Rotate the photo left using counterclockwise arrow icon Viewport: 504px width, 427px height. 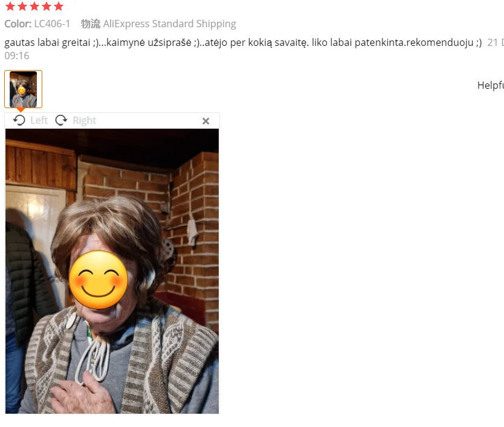pyautogui.click(x=19, y=120)
